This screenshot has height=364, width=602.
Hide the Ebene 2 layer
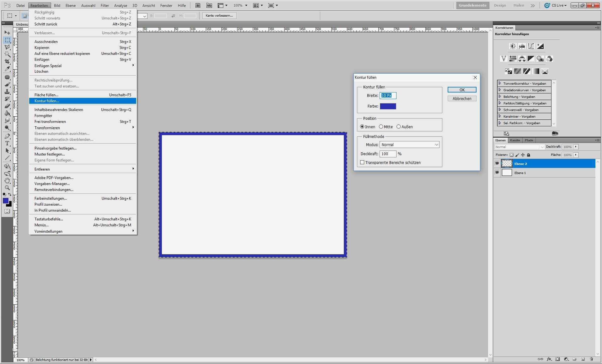[x=497, y=163]
